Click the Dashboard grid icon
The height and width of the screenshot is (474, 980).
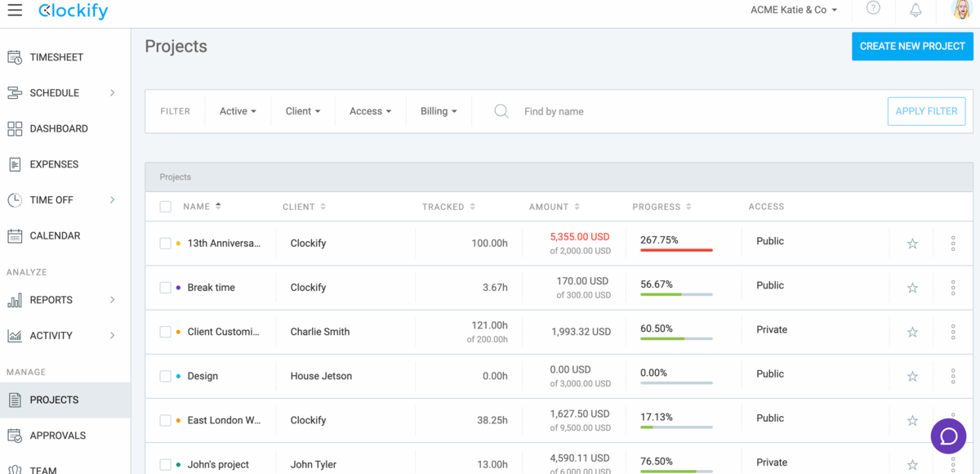15,129
